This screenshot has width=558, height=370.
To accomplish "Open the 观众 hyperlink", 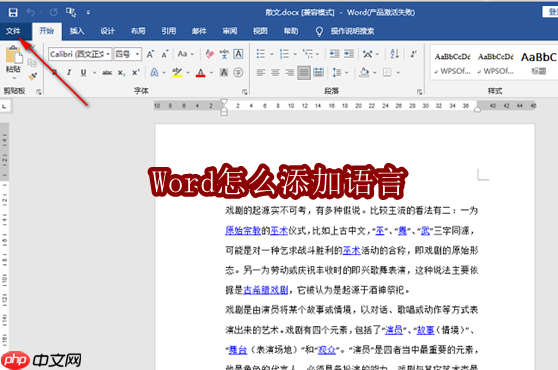I will click(327, 350).
